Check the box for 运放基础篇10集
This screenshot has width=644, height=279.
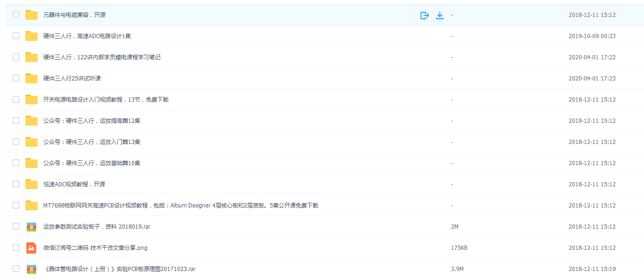pyautogui.click(x=16, y=163)
